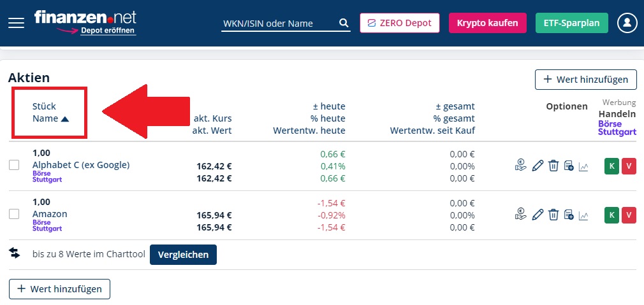Click red V sell button for Amazon

tap(629, 215)
